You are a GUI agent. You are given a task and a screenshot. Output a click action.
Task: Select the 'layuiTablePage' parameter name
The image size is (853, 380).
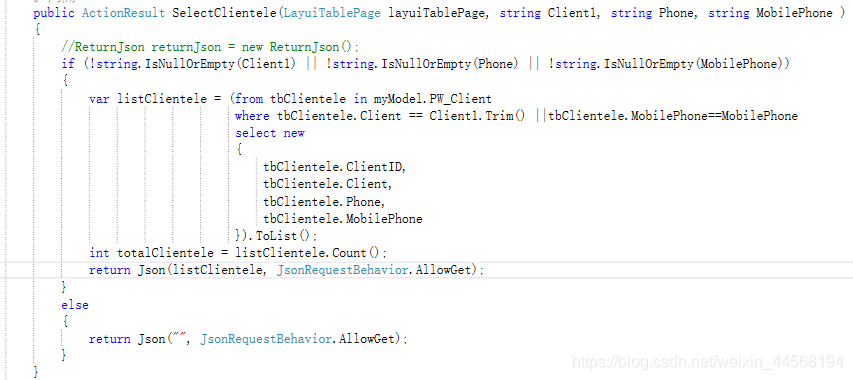click(x=436, y=13)
